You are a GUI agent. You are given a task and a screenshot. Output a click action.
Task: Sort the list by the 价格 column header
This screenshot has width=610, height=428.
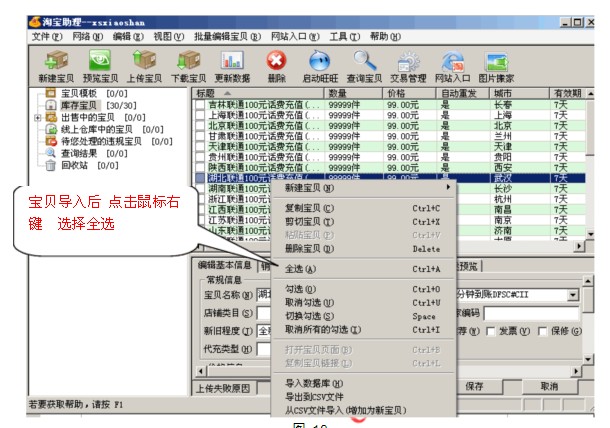(409, 93)
